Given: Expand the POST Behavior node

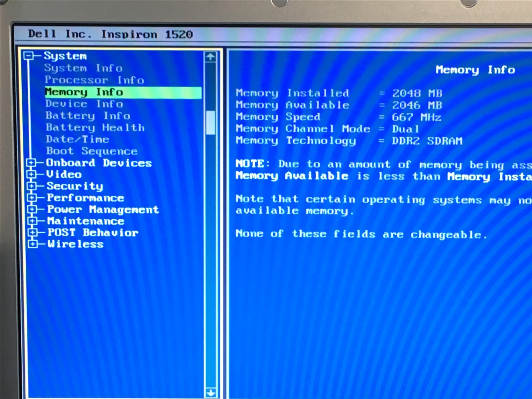Looking at the screenshot, I should pos(33,232).
